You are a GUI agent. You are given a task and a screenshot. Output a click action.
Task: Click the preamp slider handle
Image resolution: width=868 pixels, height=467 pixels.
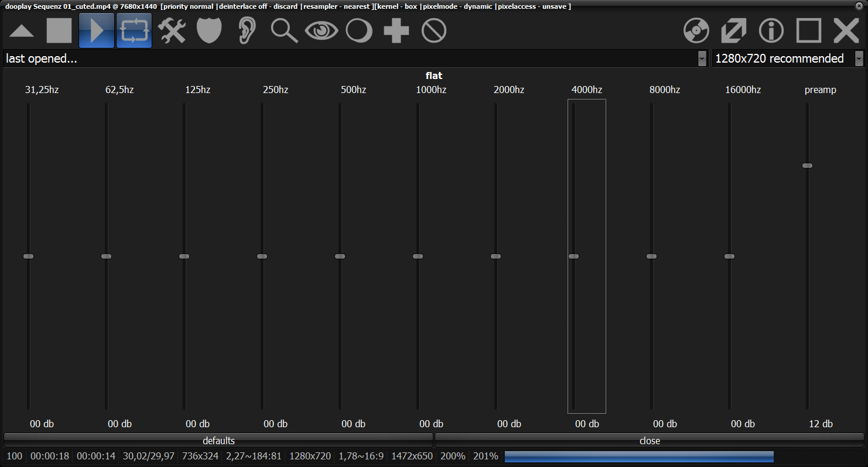pyautogui.click(x=807, y=166)
